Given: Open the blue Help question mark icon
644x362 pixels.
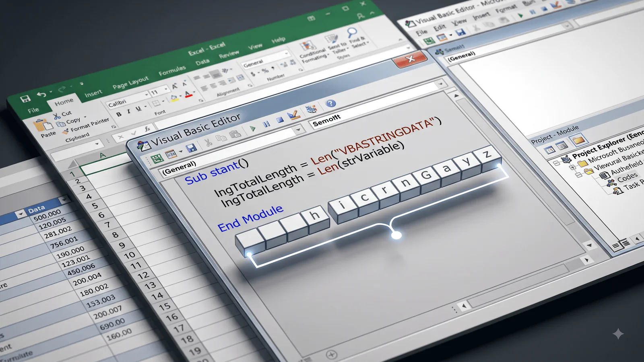Looking at the screenshot, I should click(331, 104).
